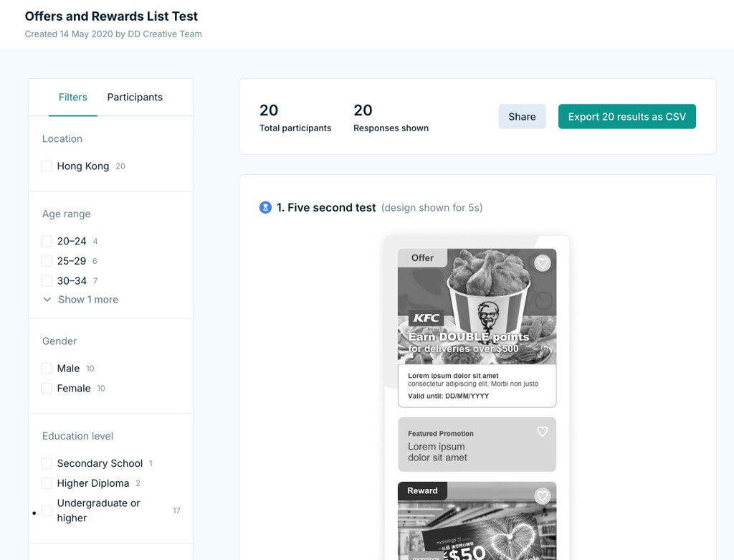Click the Offers and Rewards List Test title
Viewport: 734px width, 560px height.
[x=111, y=16]
